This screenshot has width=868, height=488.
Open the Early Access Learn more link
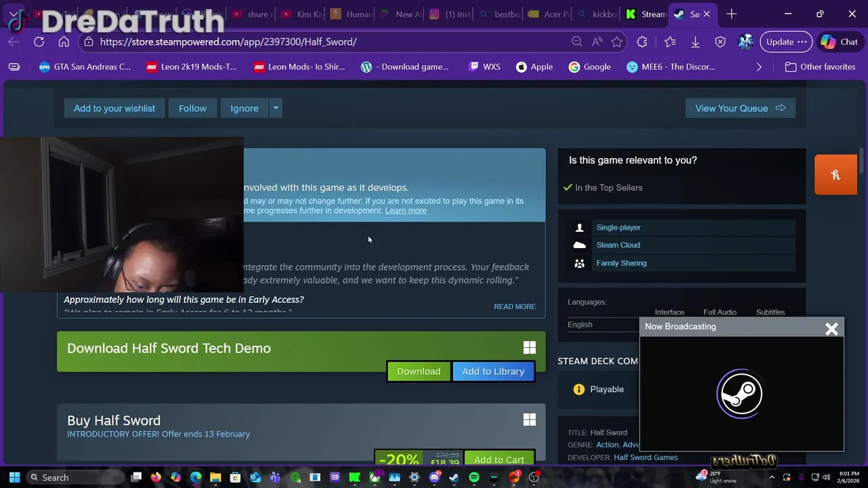(406, 211)
